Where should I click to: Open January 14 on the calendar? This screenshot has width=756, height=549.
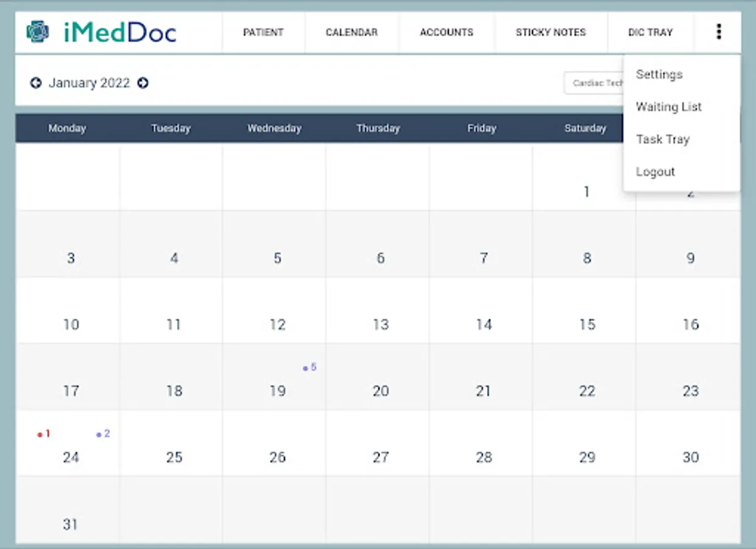coord(481,310)
